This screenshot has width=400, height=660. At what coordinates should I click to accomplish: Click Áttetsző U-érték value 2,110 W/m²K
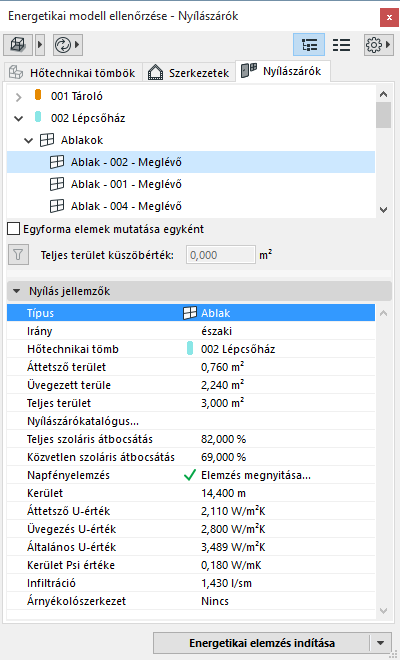pyautogui.click(x=233, y=511)
